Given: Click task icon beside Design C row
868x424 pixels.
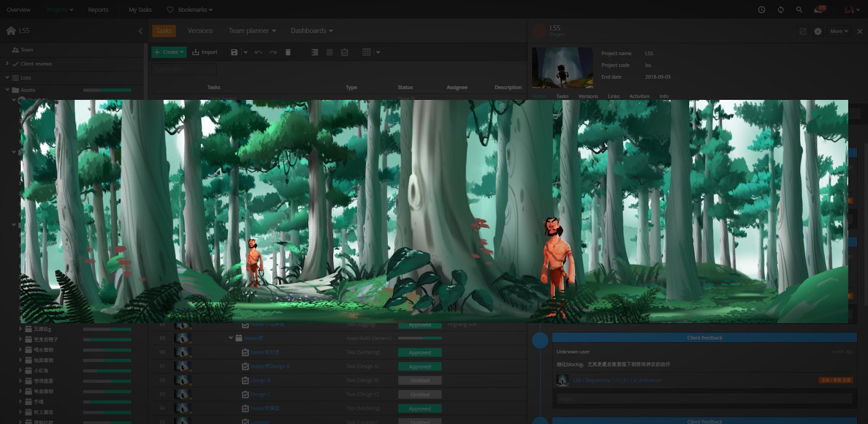Looking at the screenshot, I should tap(245, 395).
